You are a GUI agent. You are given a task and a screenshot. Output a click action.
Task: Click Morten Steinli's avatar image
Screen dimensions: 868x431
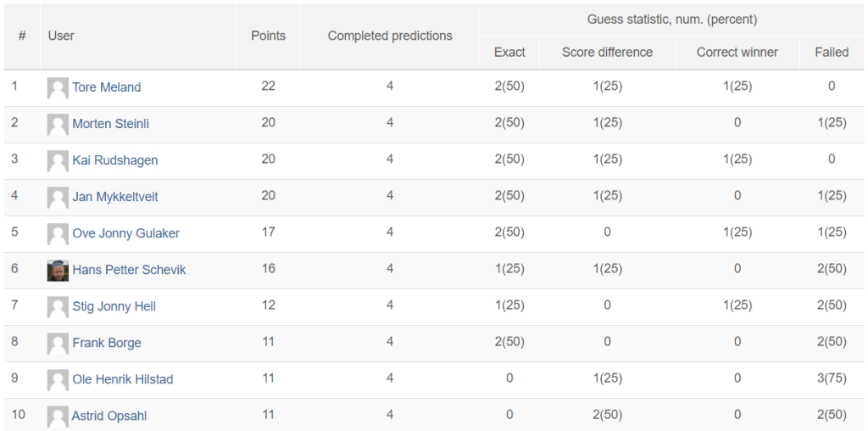click(x=58, y=124)
